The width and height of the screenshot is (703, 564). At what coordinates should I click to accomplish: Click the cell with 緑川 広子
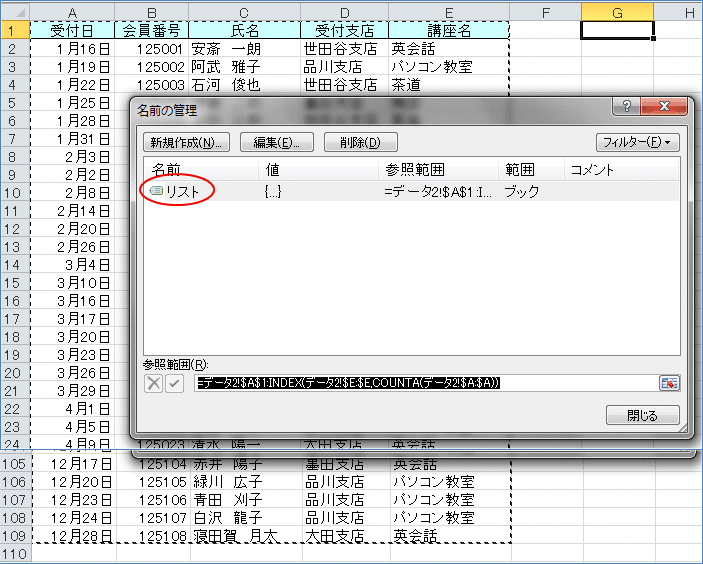(246, 482)
